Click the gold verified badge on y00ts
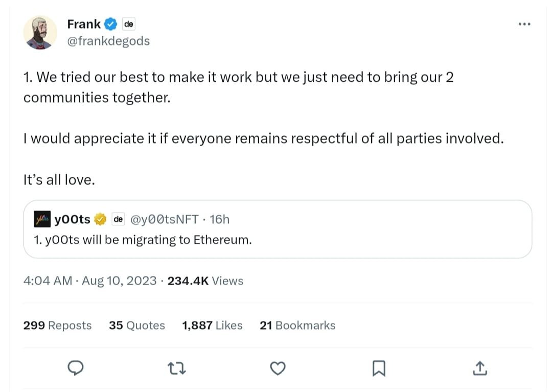This screenshot has width=552, height=392. pyautogui.click(x=100, y=219)
